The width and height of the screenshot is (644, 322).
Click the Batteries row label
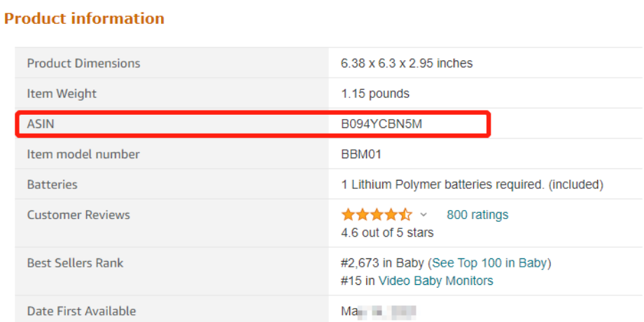click(52, 185)
